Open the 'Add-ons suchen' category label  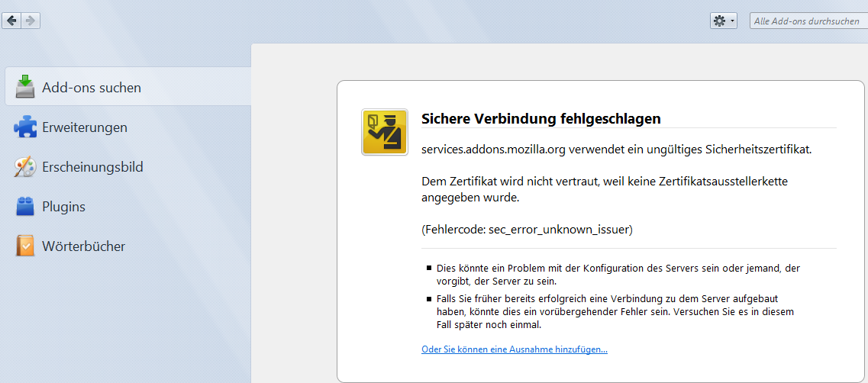click(x=92, y=88)
